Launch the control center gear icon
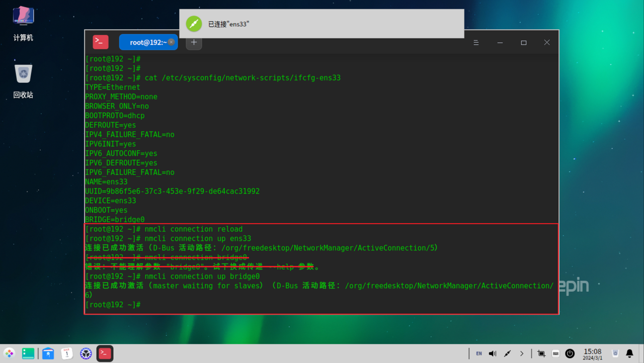Screen dimensions: 644x363 pyautogui.click(x=86, y=353)
